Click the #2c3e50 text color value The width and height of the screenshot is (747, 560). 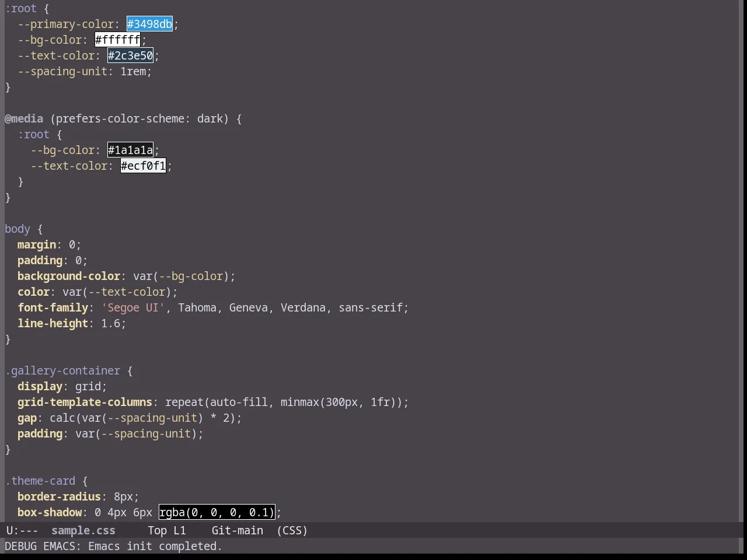(x=131, y=55)
